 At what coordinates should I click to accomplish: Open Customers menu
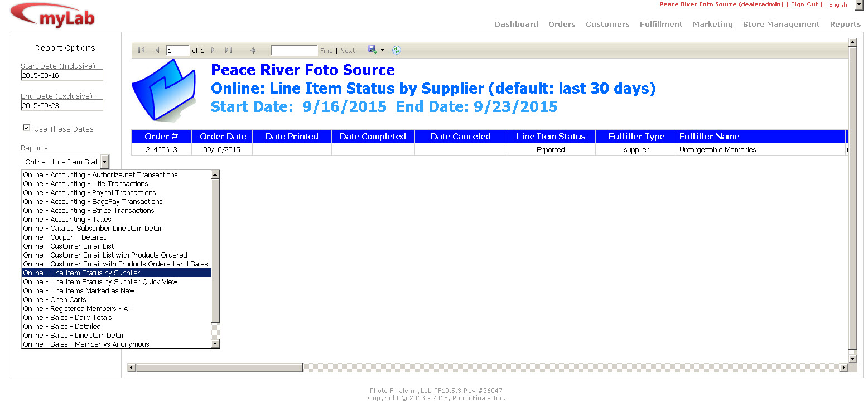[607, 24]
